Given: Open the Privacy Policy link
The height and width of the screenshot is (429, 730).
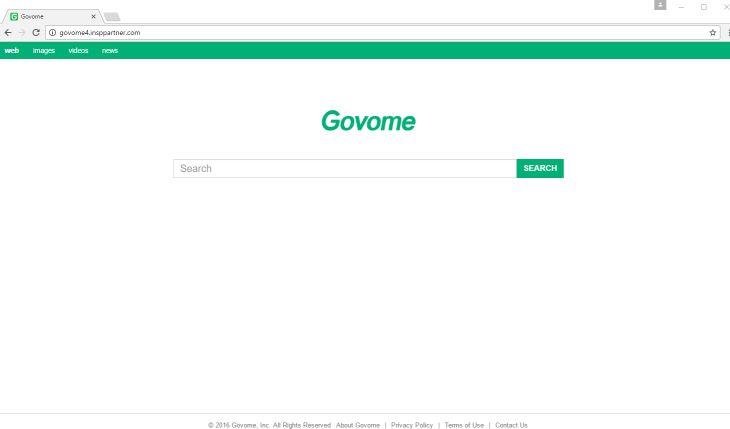Looking at the screenshot, I should click(412, 425).
